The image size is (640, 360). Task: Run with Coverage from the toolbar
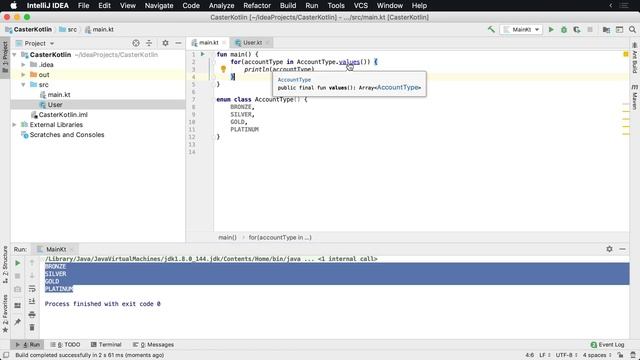point(577,29)
